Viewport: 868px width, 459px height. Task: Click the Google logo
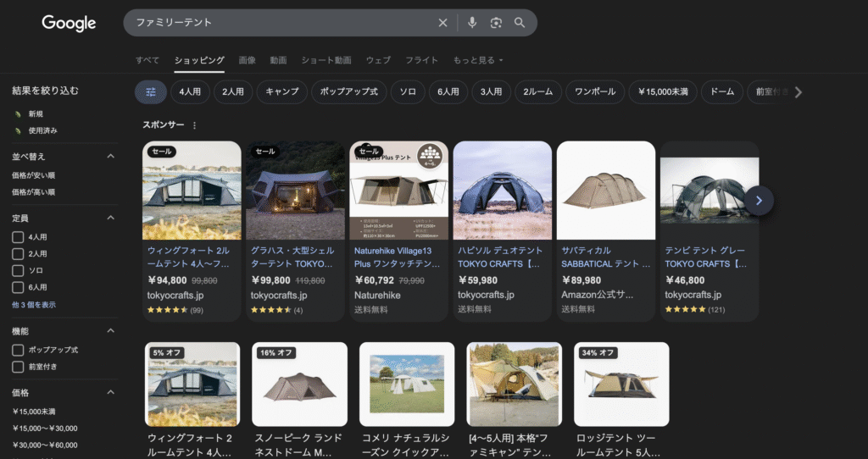[x=69, y=23]
